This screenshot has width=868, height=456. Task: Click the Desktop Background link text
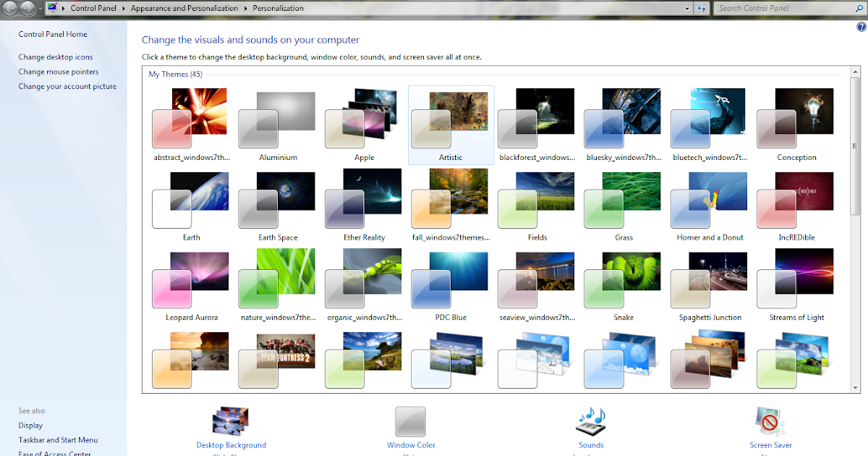(x=231, y=445)
